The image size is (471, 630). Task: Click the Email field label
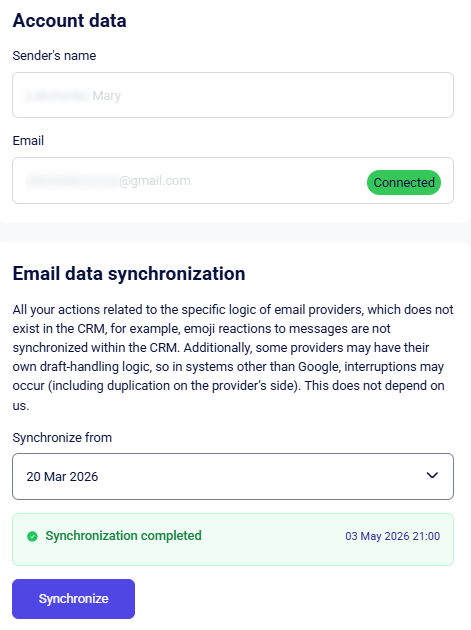(x=28, y=141)
